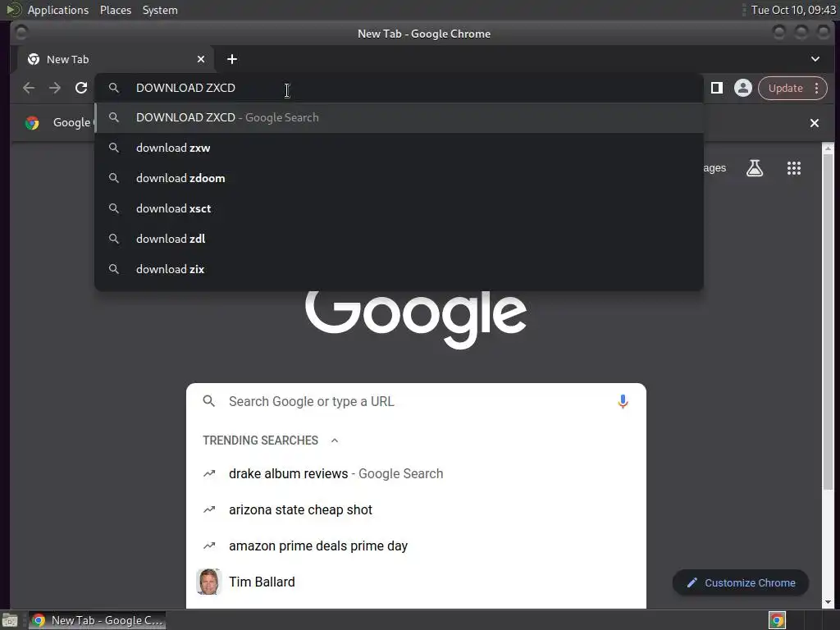Open a new tab with the plus button
The height and width of the screenshot is (630, 840).
click(232, 59)
